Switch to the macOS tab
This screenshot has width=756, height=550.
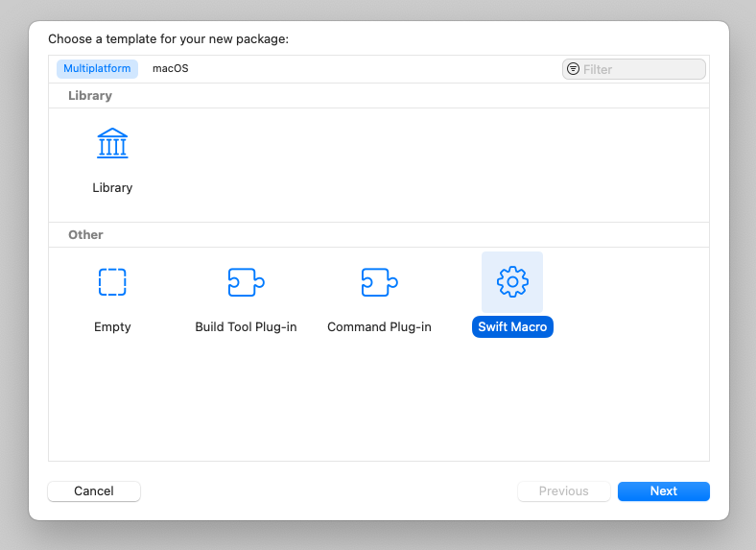tap(170, 68)
